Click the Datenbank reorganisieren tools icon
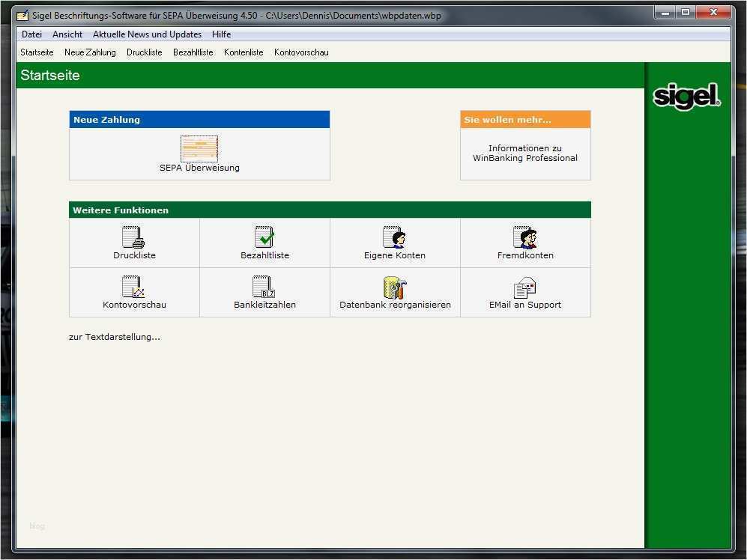 395,287
